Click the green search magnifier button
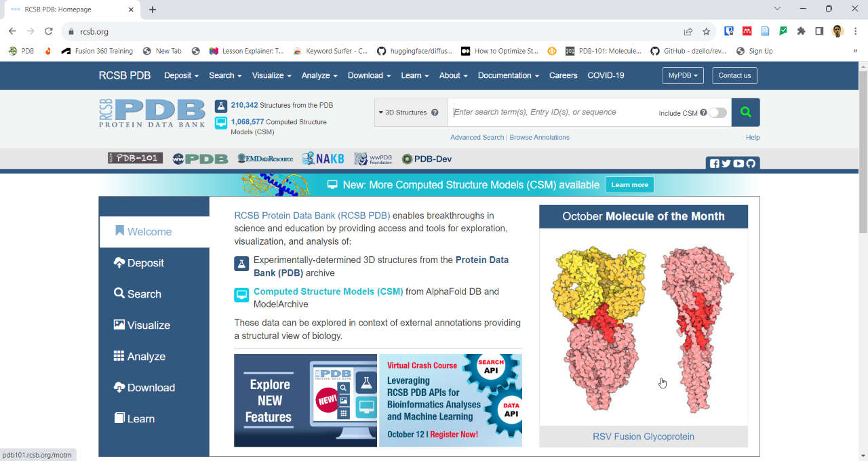This screenshot has height=461, width=868. click(x=745, y=111)
